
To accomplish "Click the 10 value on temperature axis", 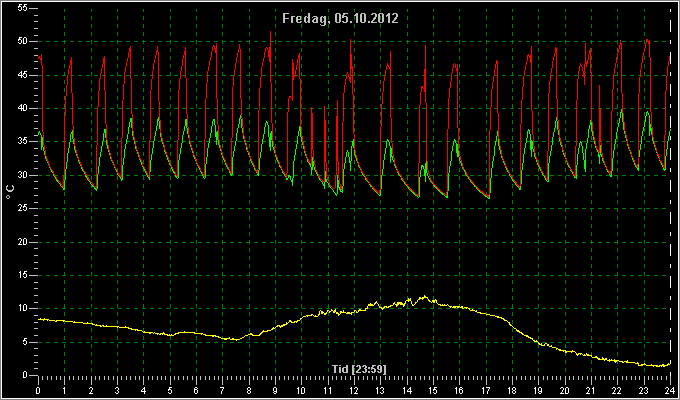I will point(23,308).
